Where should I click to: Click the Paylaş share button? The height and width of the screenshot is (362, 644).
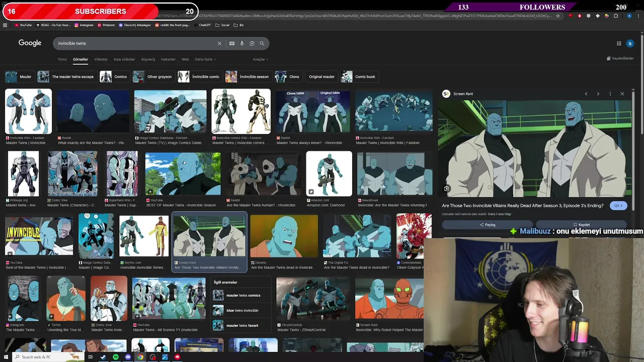click(x=488, y=225)
